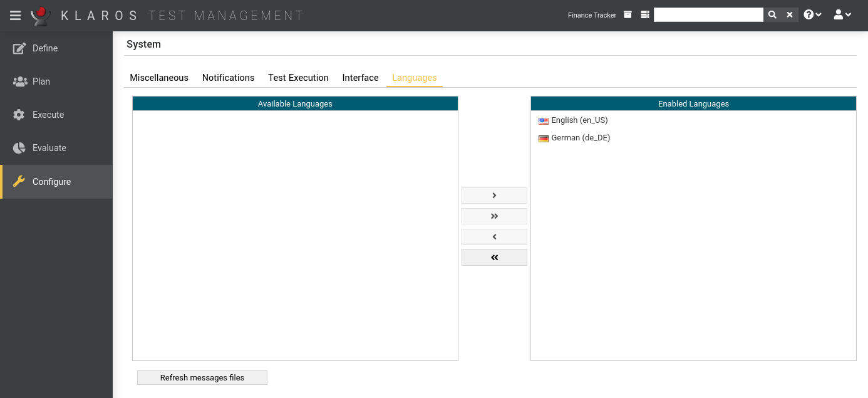Expand the help question mark dropdown
The width and height of the screenshot is (868, 398).
tap(812, 15)
